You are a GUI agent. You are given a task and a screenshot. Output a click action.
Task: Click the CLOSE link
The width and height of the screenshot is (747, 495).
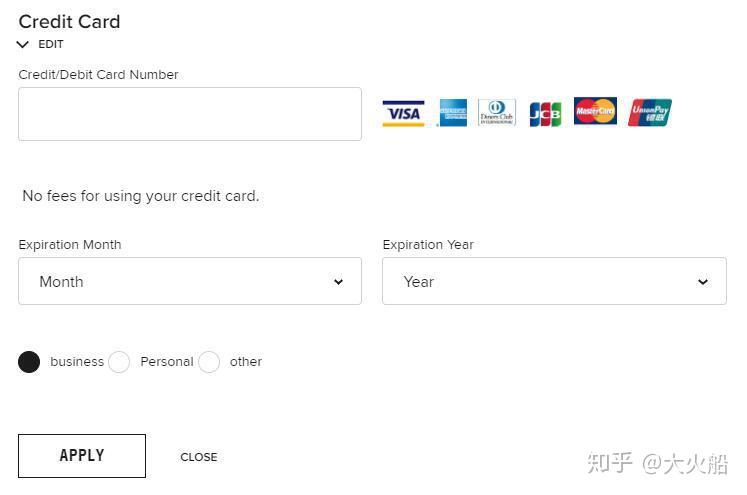click(199, 457)
